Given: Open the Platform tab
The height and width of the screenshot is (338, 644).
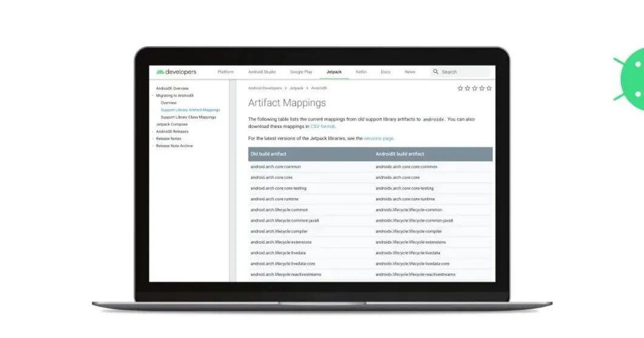Looking at the screenshot, I should tap(225, 72).
